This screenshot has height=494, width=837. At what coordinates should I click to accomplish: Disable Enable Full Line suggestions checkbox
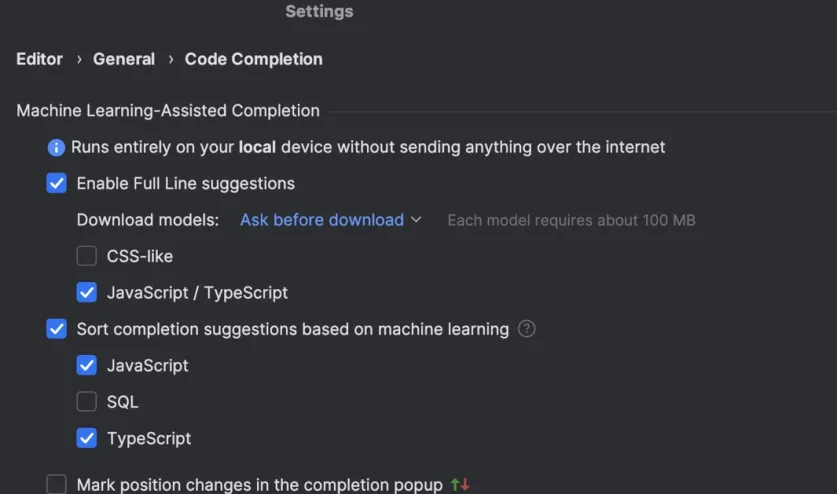pos(57,184)
